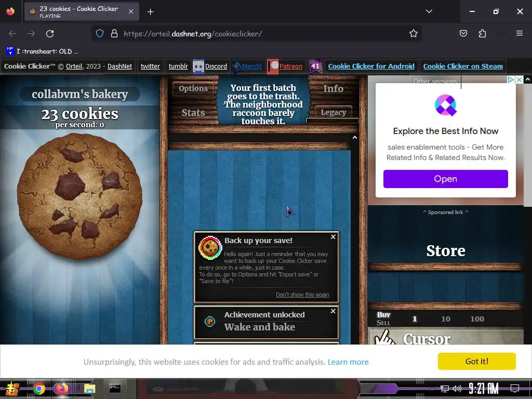Close the Achievement unlocked notification

point(333,311)
